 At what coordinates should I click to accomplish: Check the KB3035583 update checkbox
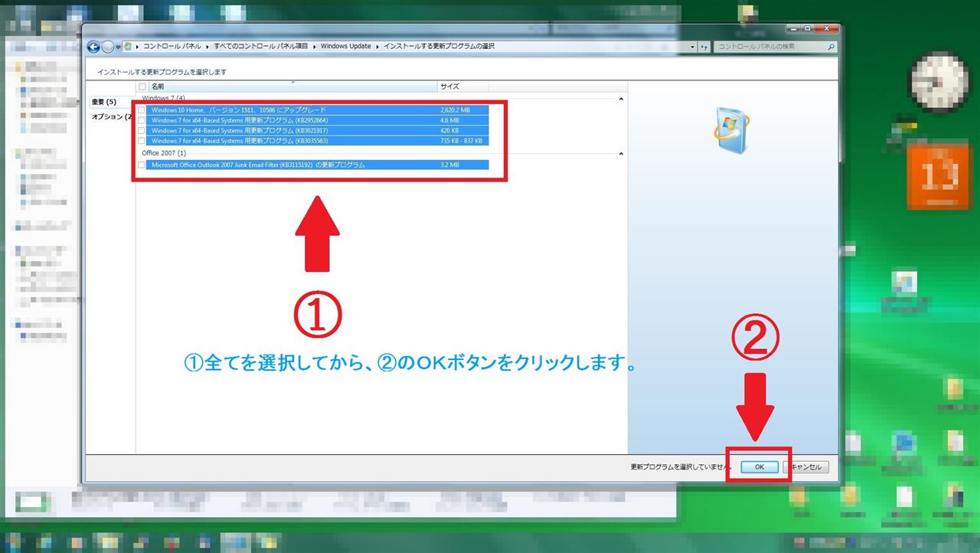pos(142,141)
